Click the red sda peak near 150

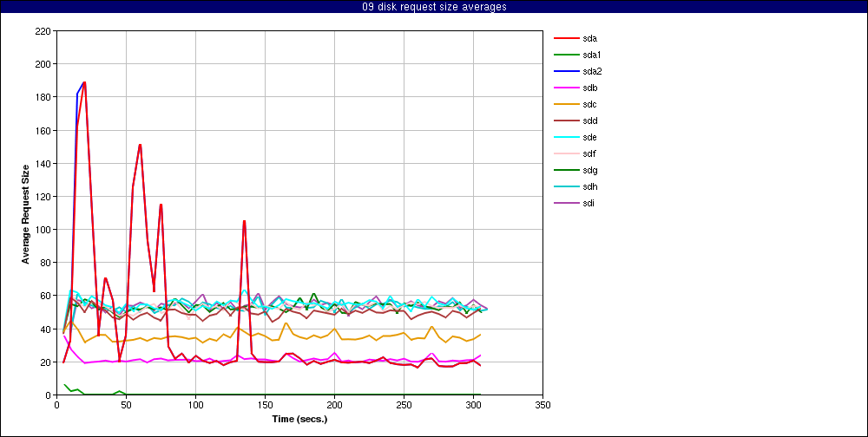tap(140, 145)
